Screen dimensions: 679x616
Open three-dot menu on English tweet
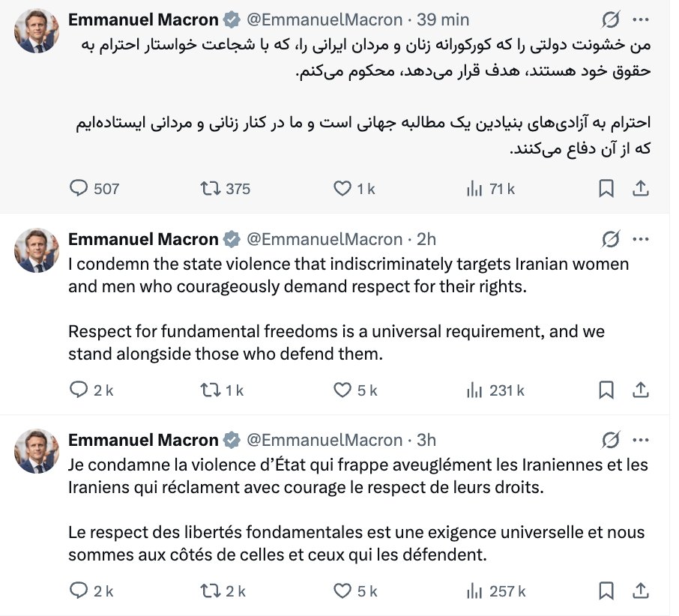pyautogui.click(x=641, y=239)
